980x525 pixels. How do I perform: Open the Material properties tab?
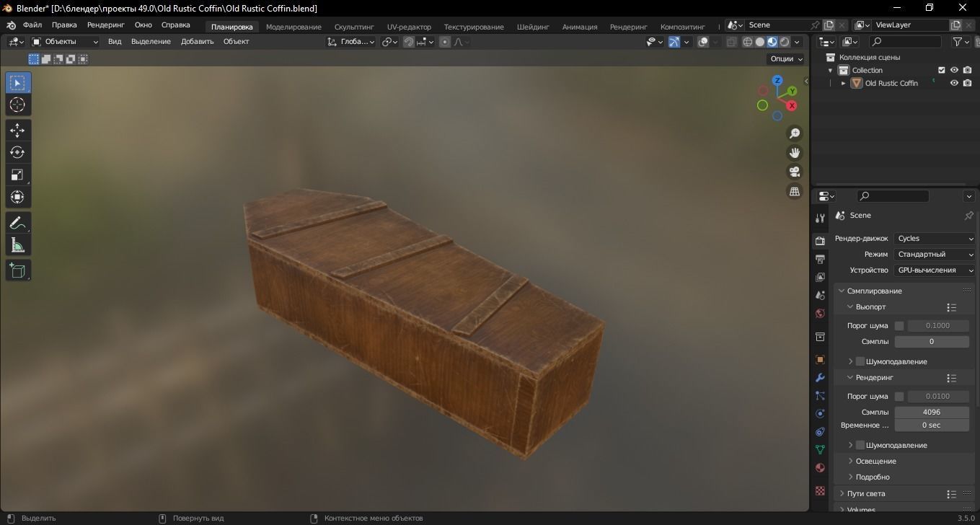pos(820,468)
